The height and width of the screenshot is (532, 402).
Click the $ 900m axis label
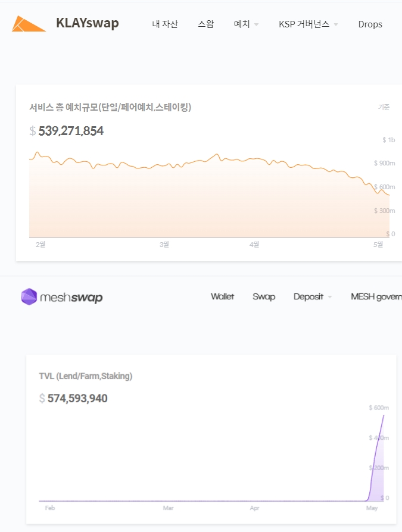tap(384, 163)
